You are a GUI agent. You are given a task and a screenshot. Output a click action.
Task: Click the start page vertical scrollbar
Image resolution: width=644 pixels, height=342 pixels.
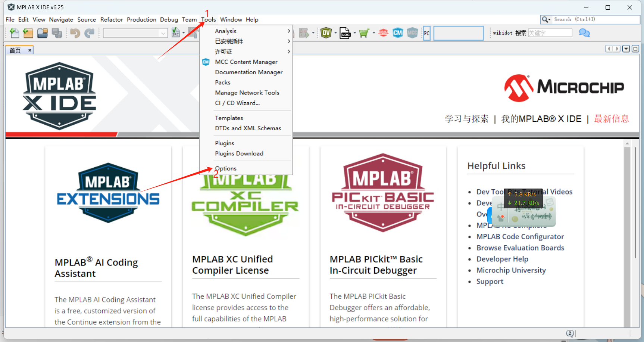pos(627,234)
